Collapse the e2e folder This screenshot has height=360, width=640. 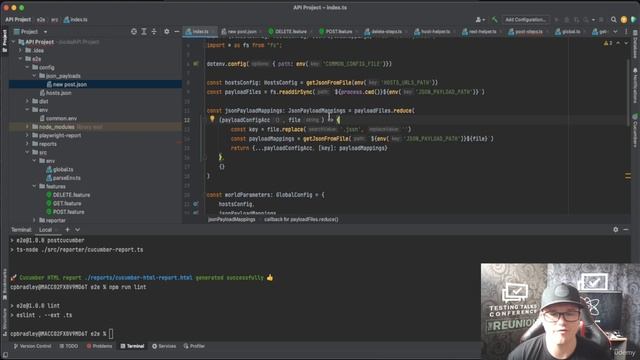pos(20,59)
